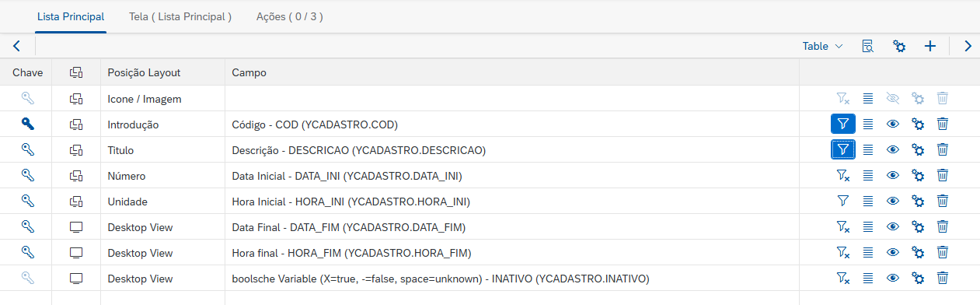Delete the INATIVO row with trash icon
This screenshot has width=980, height=305.
click(x=943, y=278)
